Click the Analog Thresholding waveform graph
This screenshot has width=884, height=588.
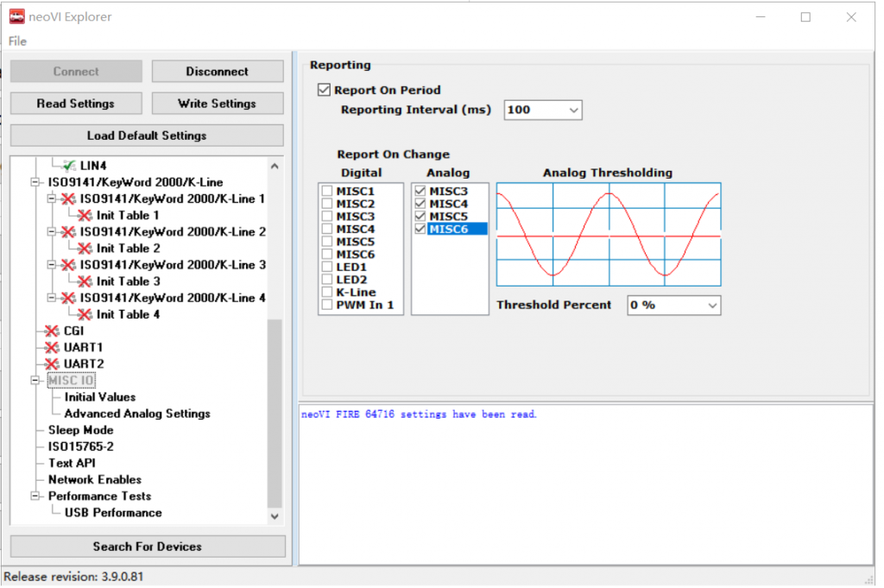609,235
